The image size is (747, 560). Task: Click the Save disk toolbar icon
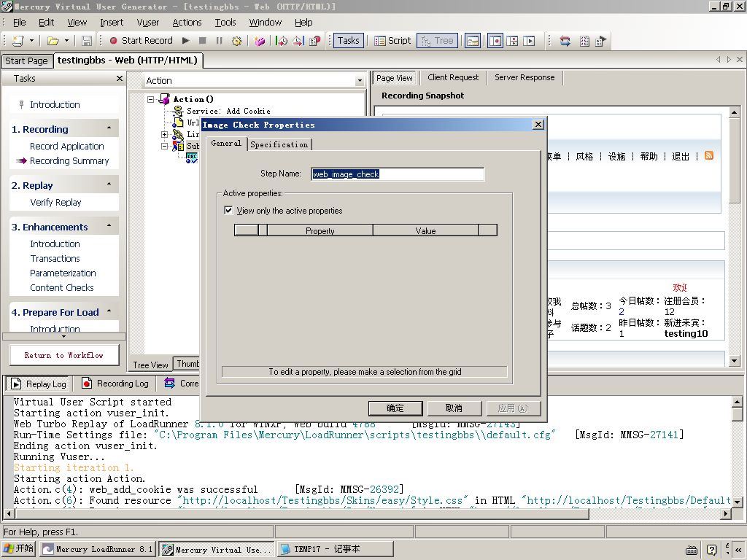(x=86, y=41)
